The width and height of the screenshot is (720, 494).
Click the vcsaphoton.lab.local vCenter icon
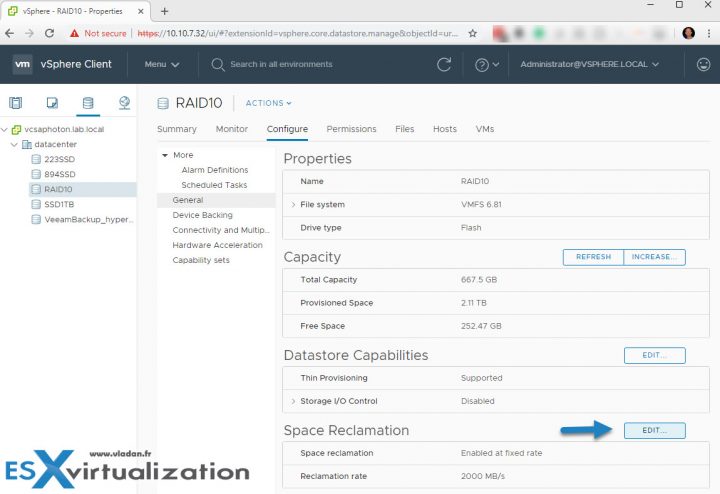(x=16, y=129)
